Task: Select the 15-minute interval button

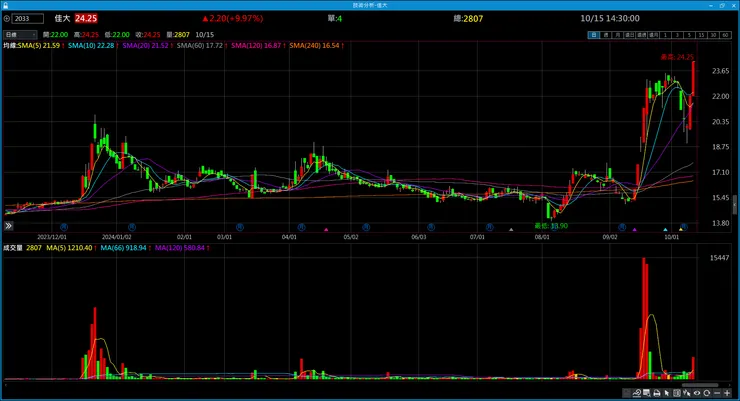Action: pyautogui.click(x=702, y=35)
